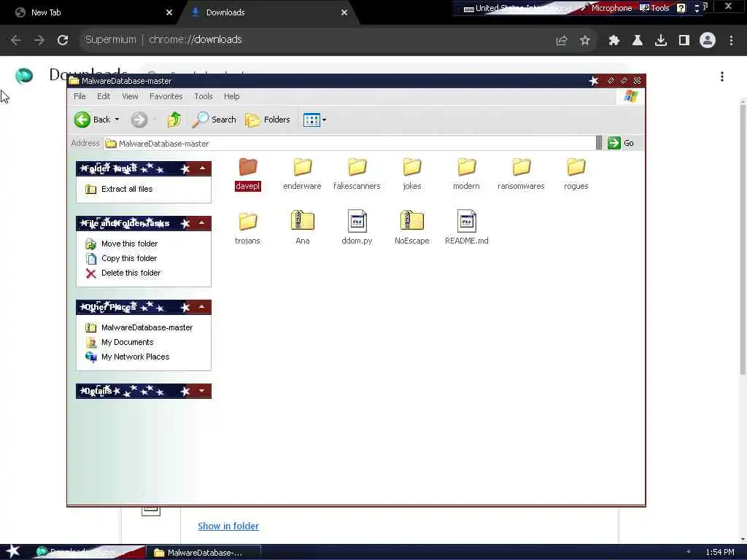This screenshot has height=560, width=747.
Task: Open the enderware folder
Action: [x=302, y=174]
